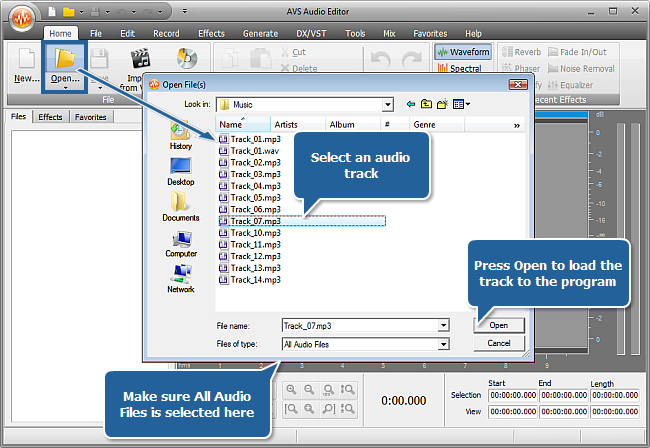Open Network location in places bar
Viewport: 650px width, 448px height.
tap(181, 278)
